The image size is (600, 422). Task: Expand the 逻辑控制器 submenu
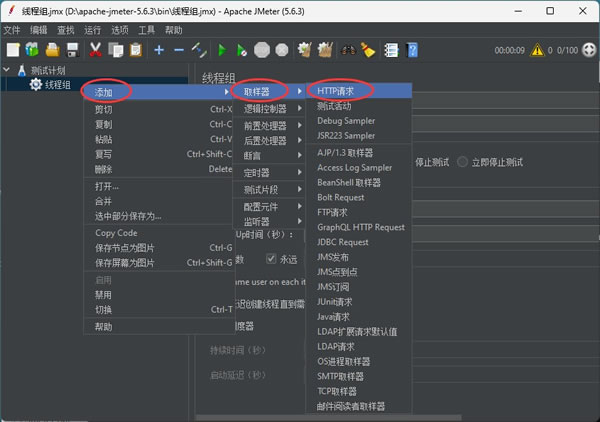pyautogui.click(x=269, y=109)
